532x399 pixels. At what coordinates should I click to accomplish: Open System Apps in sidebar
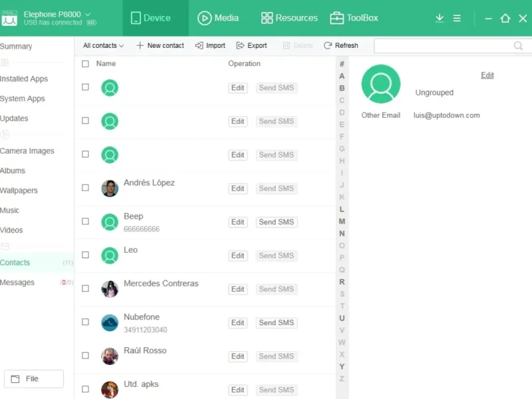[x=23, y=98]
